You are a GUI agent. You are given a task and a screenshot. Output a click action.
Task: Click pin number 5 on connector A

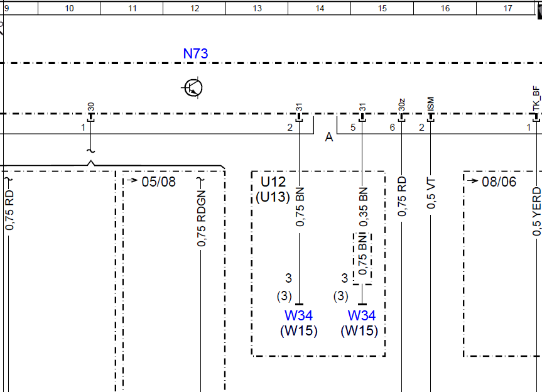point(353,128)
